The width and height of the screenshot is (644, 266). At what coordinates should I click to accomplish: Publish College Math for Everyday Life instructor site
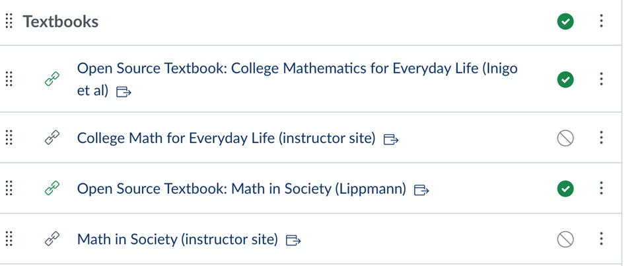coord(565,138)
